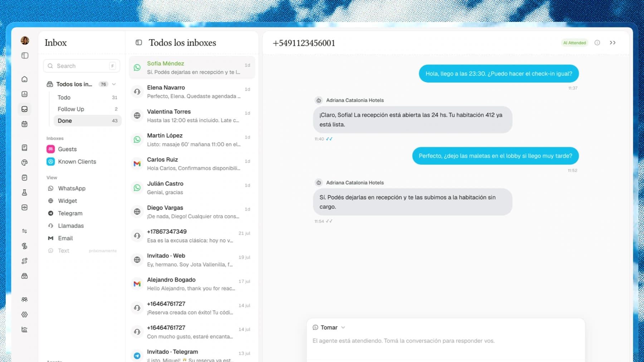Go to the Home icon in the sidebar

[25, 79]
